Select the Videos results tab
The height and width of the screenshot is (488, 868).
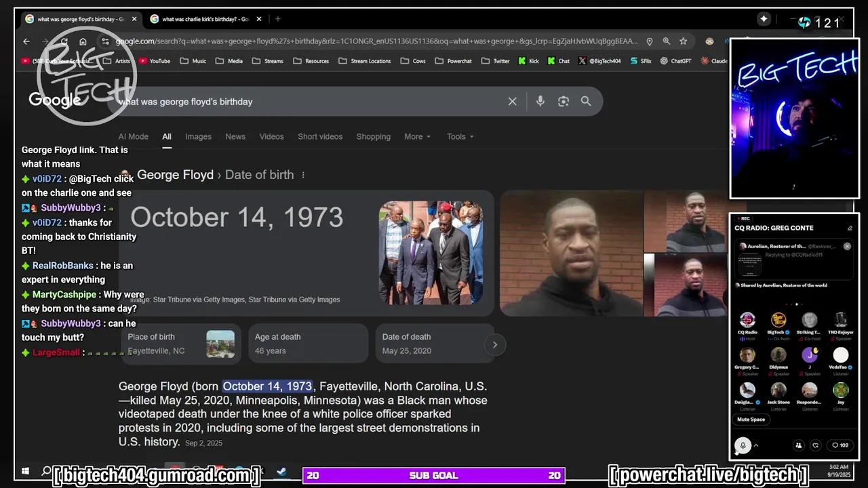click(x=271, y=137)
